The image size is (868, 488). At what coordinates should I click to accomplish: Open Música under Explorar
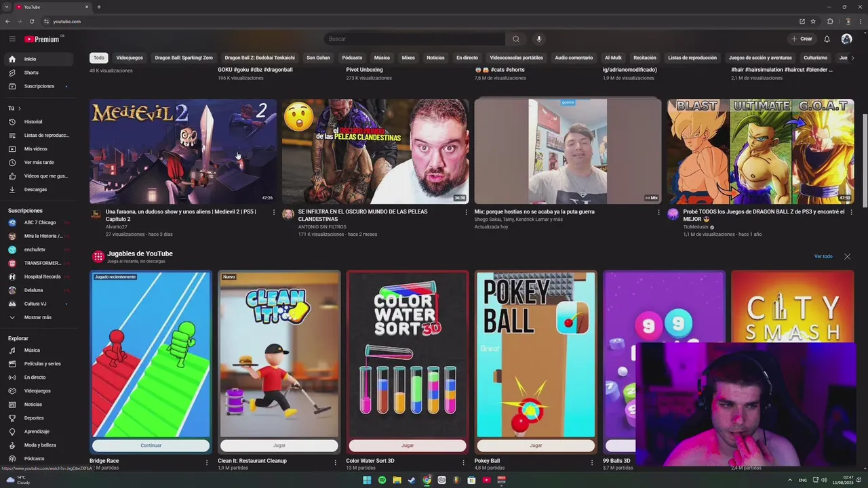(39, 350)
